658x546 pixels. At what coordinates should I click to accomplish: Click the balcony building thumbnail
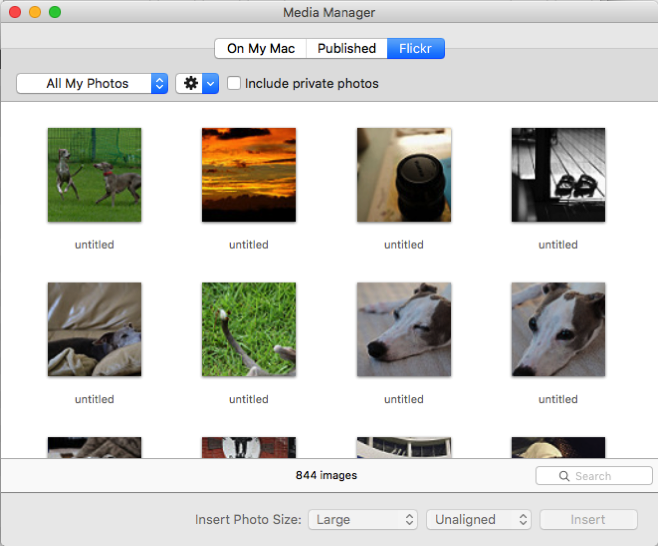pyautogui.click(x=404, y=447)
